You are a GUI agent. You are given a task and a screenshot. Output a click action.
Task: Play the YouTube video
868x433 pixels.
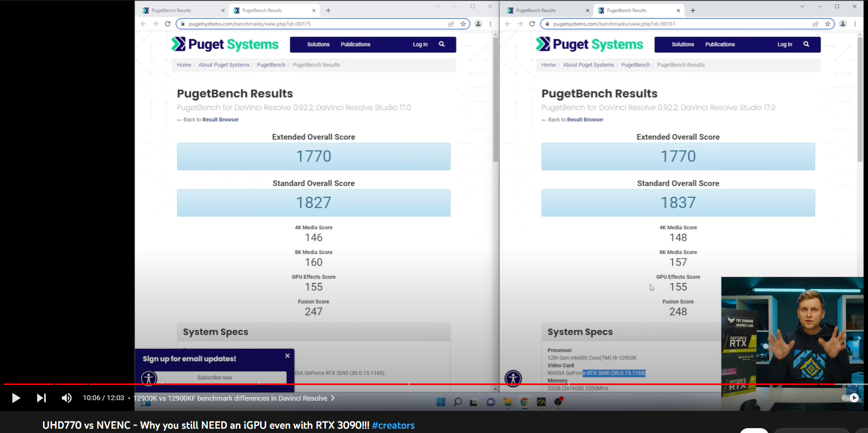16,398
